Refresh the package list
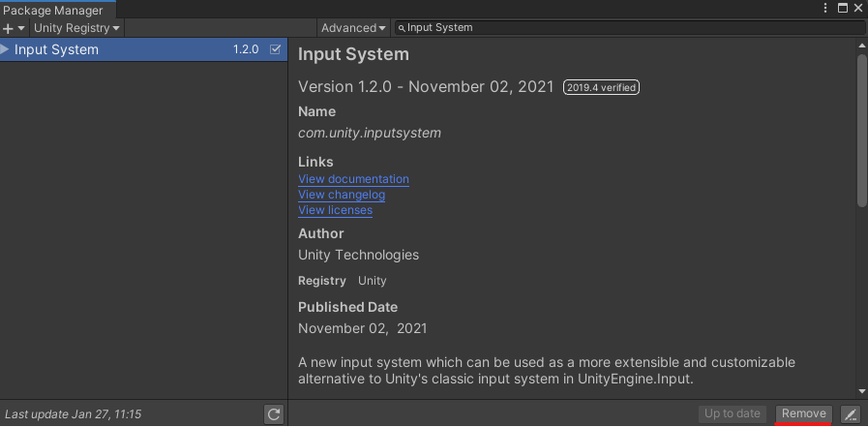The width and height of the screenshot is (868, 427). [x=274, y=413]
